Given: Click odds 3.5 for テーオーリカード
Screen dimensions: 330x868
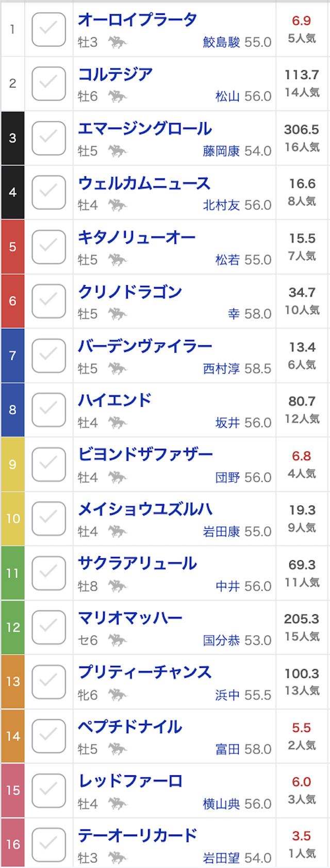Looking at the screenshot, I should [302, 836].
